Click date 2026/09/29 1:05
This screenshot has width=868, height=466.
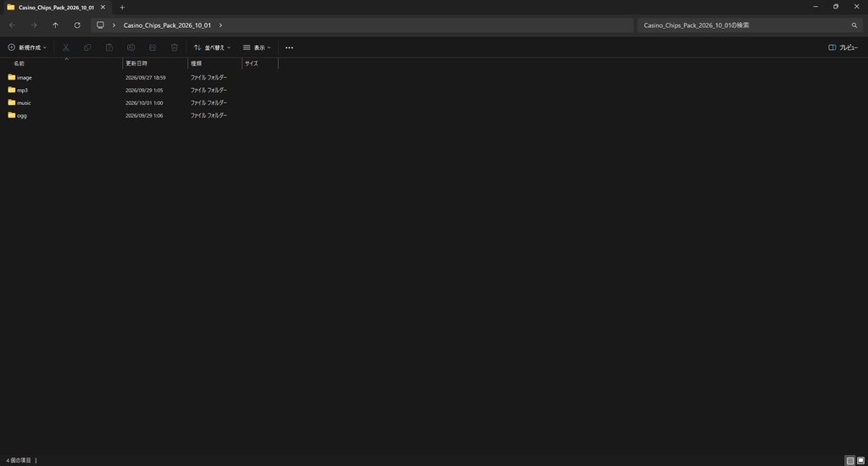click(x=144, y=90)
